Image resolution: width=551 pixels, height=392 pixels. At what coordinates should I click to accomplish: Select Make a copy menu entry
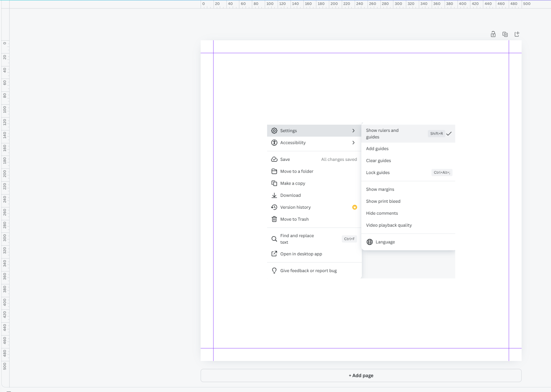click(314, 183)
